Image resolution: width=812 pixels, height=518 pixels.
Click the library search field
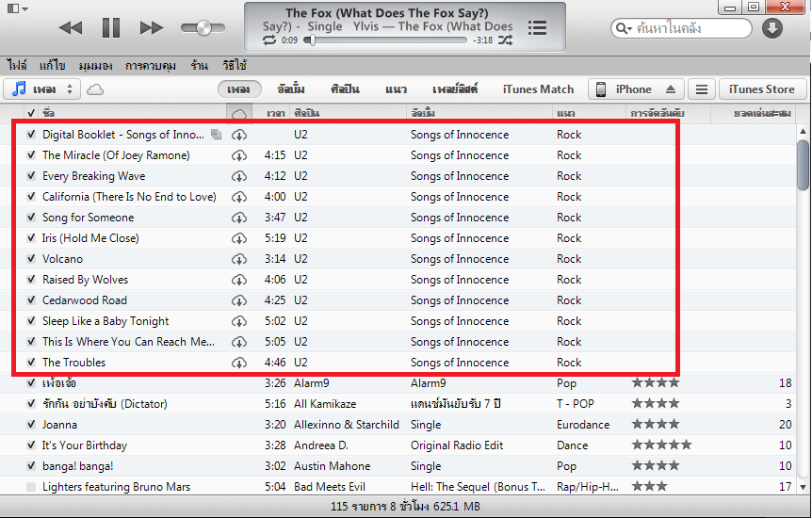pos(681,28)
